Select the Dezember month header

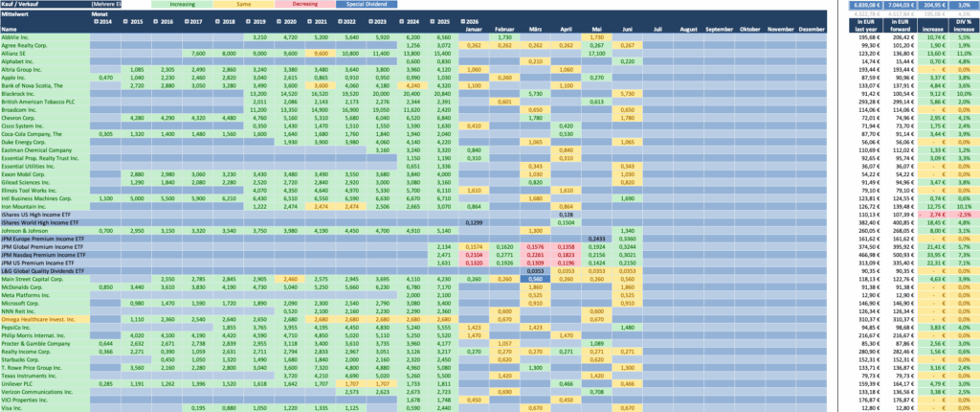[x=811, y=30]
